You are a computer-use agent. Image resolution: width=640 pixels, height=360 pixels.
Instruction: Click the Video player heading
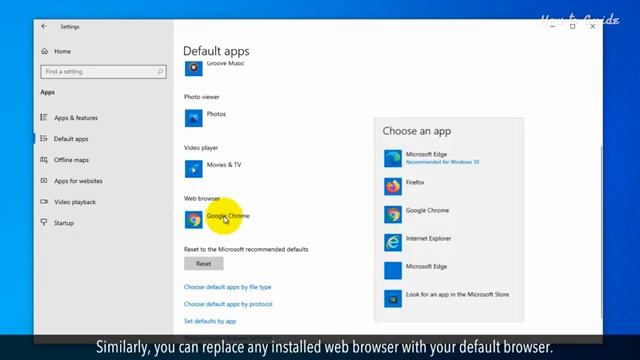click(x=201, y=148)
